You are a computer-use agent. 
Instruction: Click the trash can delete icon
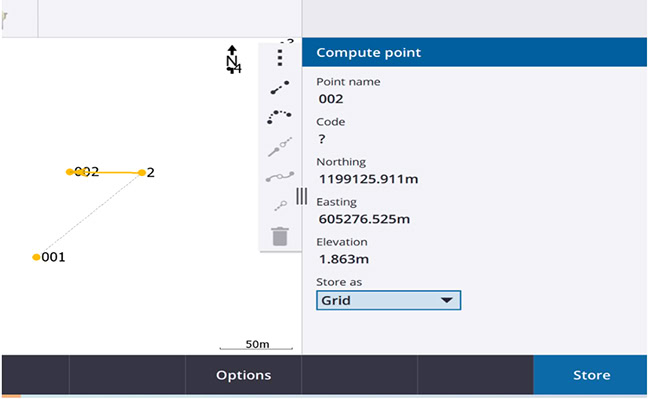tap(280, 236)
